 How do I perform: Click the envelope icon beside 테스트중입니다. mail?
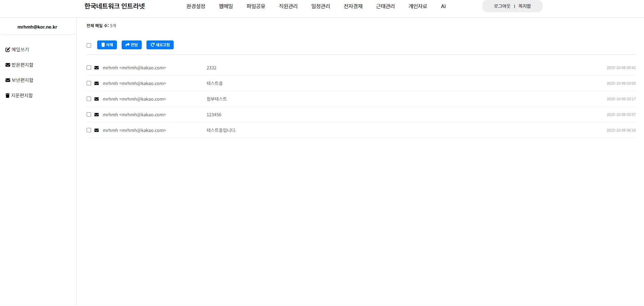[x=97, y=130]
